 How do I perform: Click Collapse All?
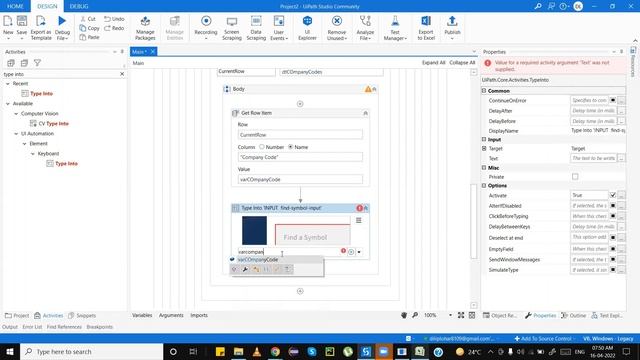point(462,62)
